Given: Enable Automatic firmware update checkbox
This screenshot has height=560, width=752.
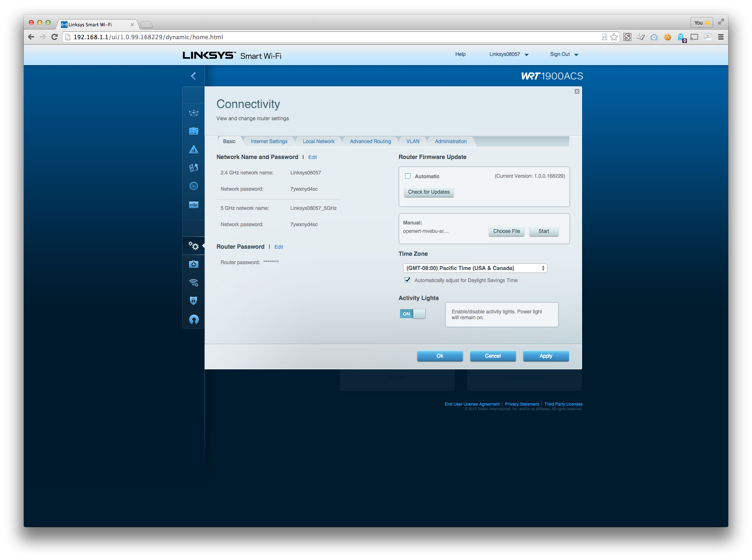Looking at the screenshot, I should point(408,176).
